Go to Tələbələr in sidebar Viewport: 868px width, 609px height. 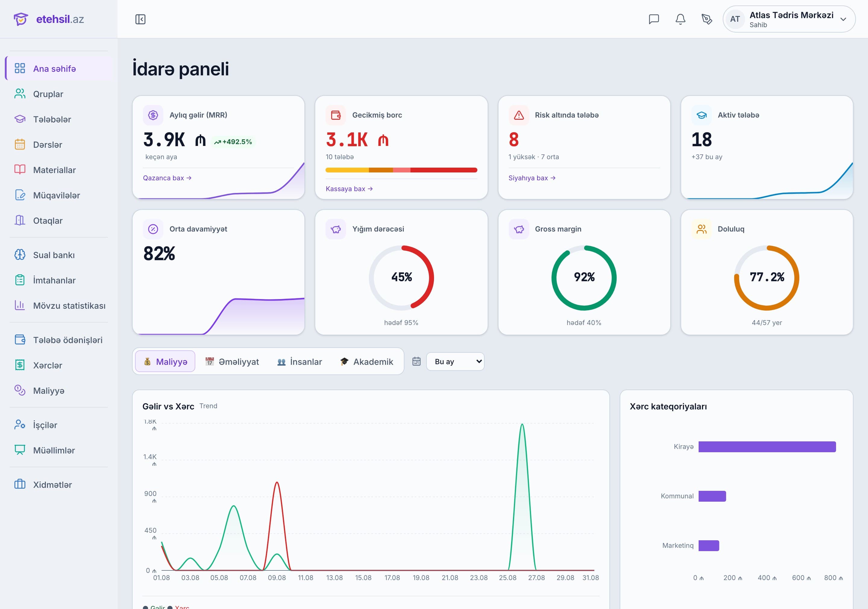59,119
